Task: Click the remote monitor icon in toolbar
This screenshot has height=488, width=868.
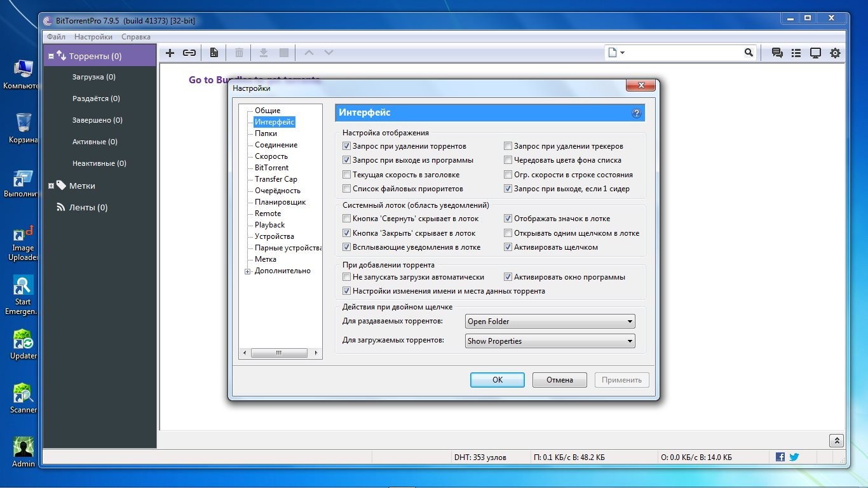Action: point(815,53)
